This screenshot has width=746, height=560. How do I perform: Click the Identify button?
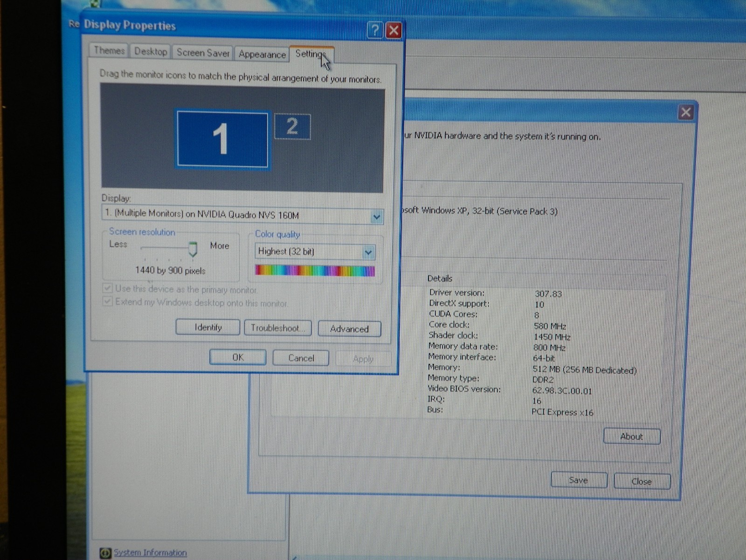207,327
